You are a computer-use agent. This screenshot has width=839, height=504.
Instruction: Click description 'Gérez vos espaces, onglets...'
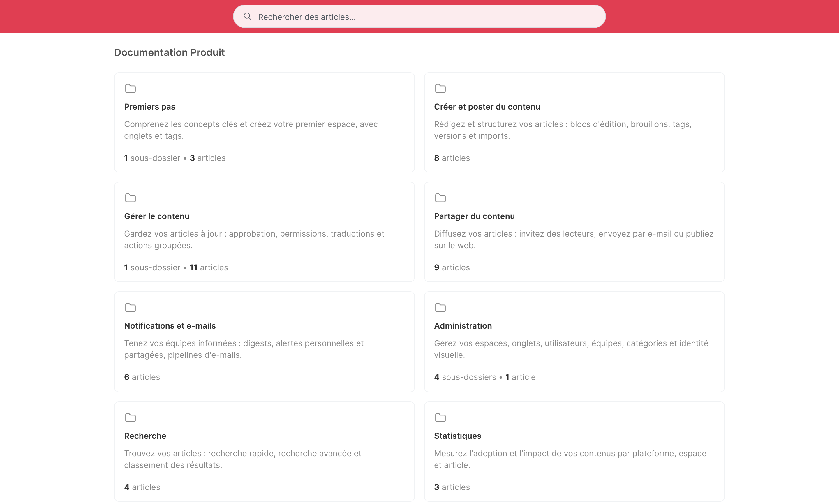[x=571, y=349]
